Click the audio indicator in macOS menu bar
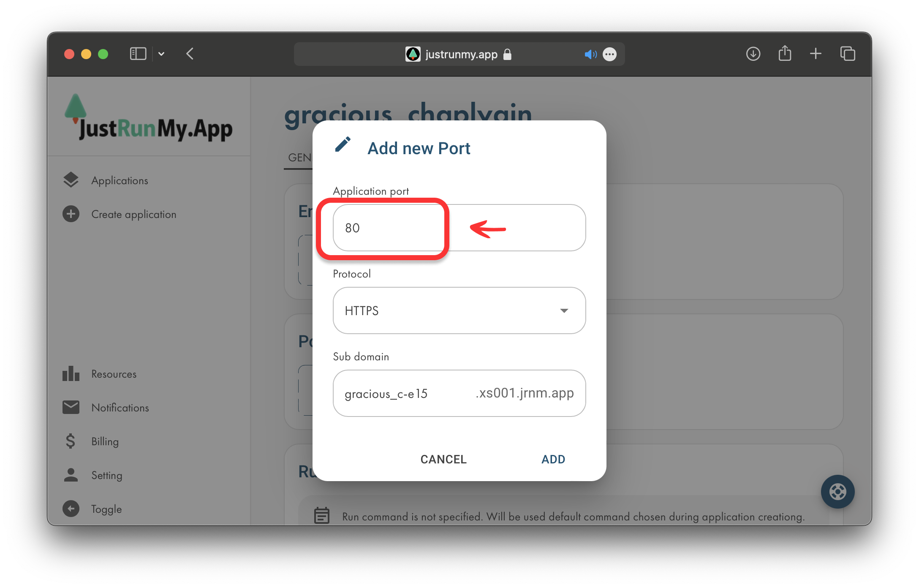 pyautogui.click(x=589, y=54)
